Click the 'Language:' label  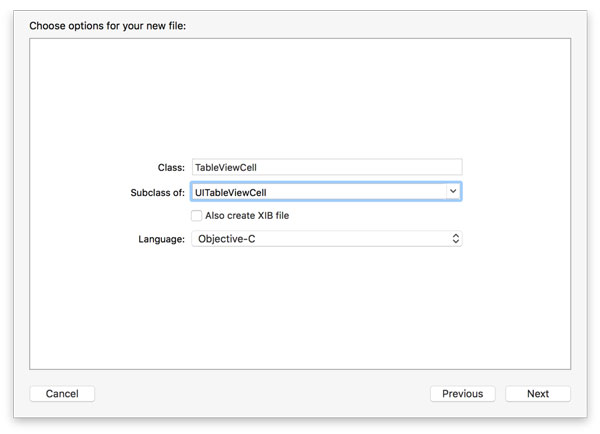(x=161, y=239)
